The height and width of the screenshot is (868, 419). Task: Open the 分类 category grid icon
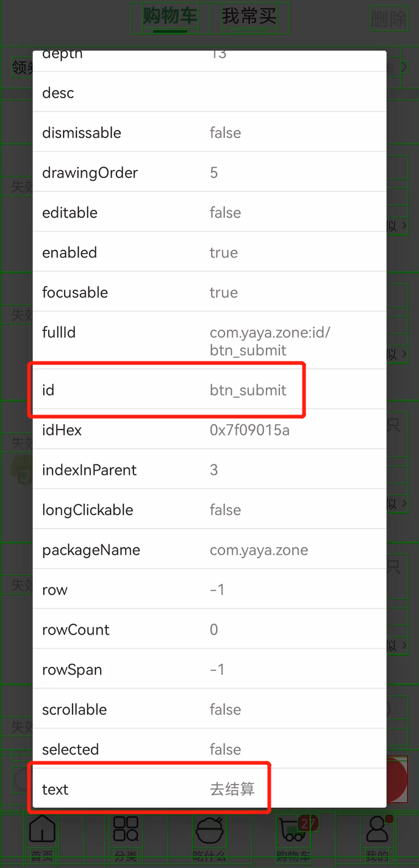(126, 830)
